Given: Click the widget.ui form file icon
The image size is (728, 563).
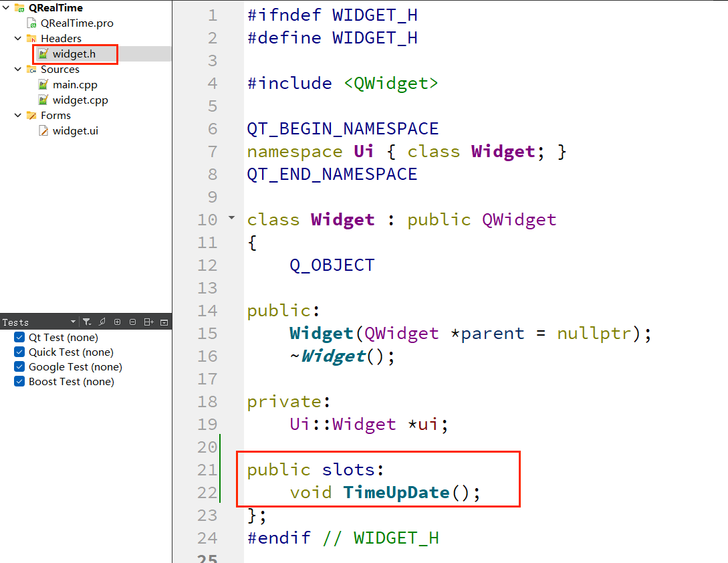Looking at the screenshot, I should (43, 130).
